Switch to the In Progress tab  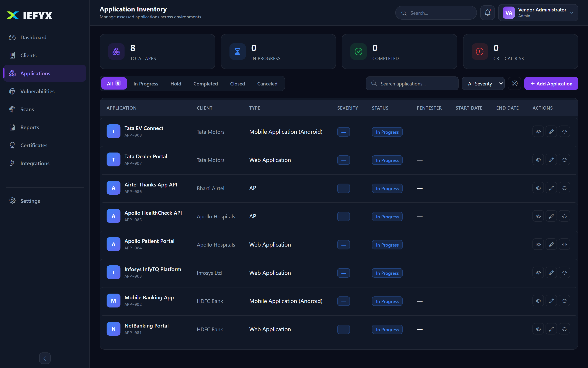tap(146, 83)
